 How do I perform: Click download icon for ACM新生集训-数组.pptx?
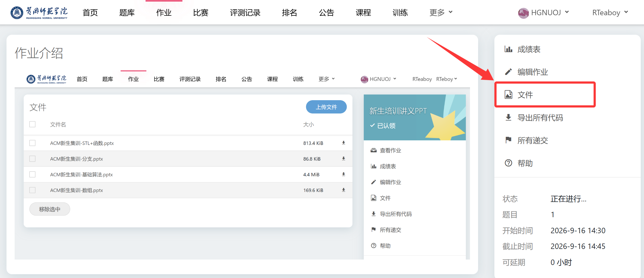[343, 190]
